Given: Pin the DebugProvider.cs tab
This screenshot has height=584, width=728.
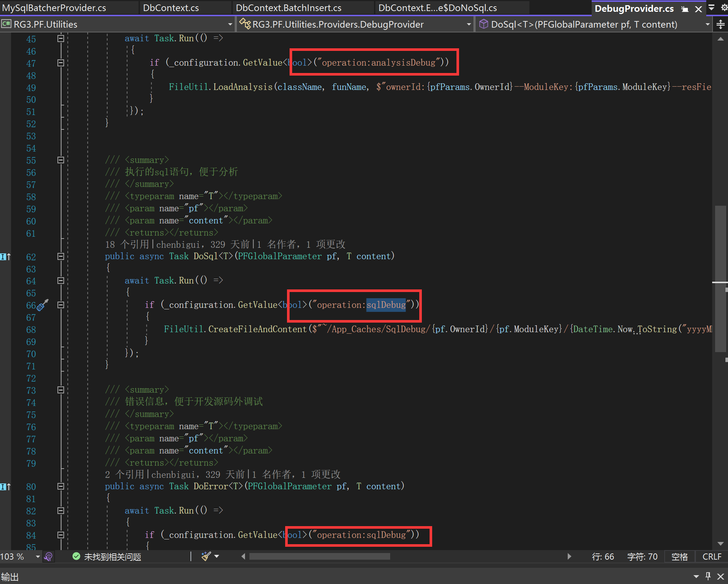Looking at the screenshot, I should click(x=685, y=9).
